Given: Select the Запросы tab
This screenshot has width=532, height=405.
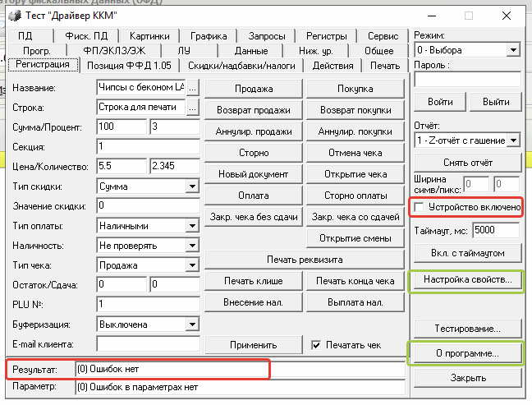Looking at the screenshot, I should [267, 35].
